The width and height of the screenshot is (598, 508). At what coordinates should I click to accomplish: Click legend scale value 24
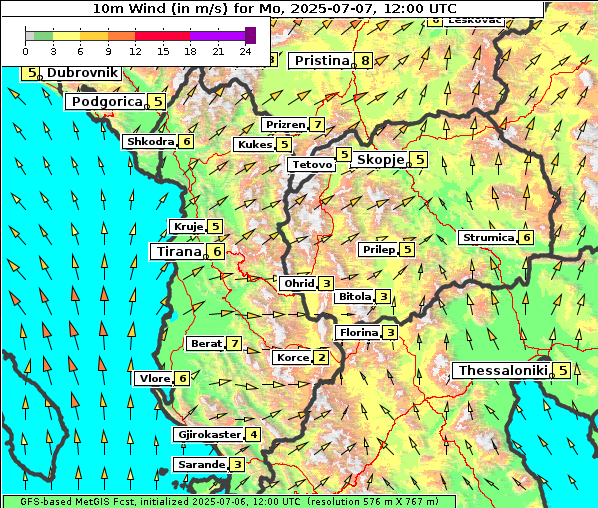point(245,51)
